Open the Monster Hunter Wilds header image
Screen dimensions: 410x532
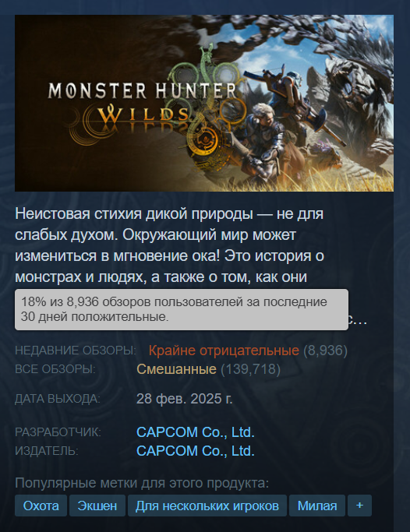[204, 103]
